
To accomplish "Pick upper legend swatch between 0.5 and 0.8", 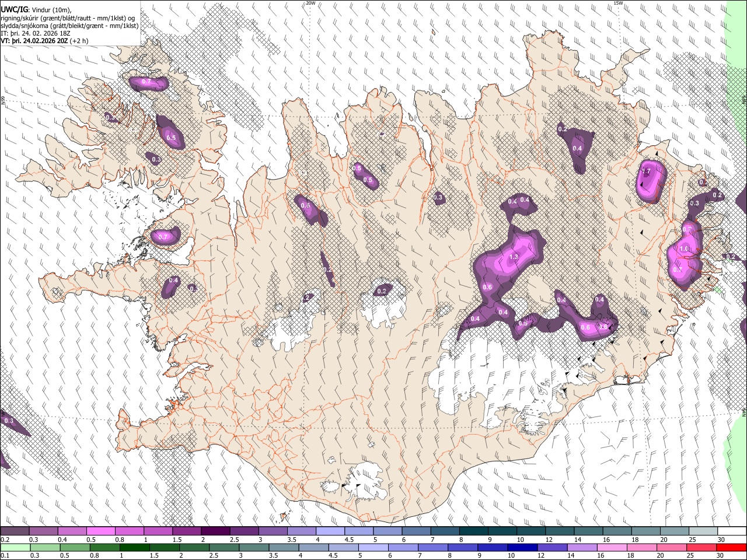I will pos(100,531).
